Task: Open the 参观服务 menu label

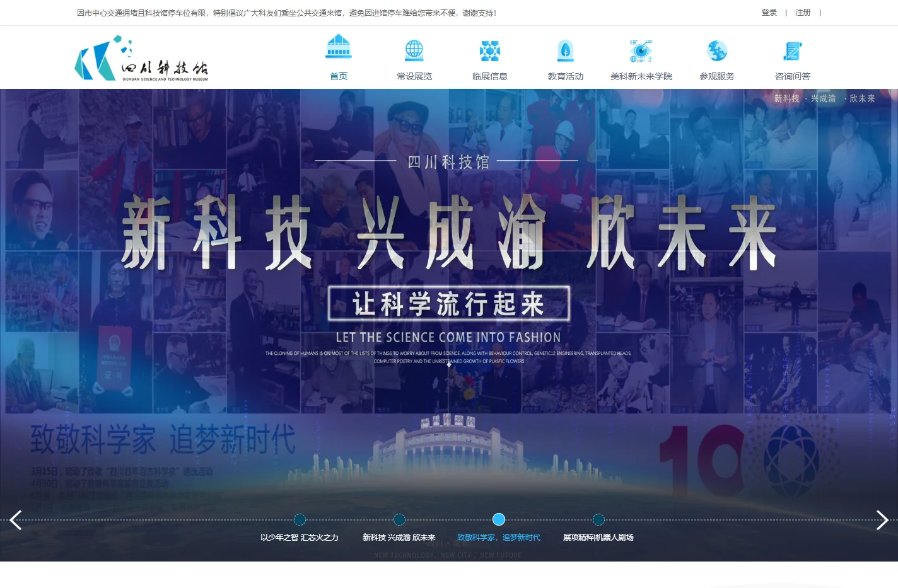Action: click(717, 76)
